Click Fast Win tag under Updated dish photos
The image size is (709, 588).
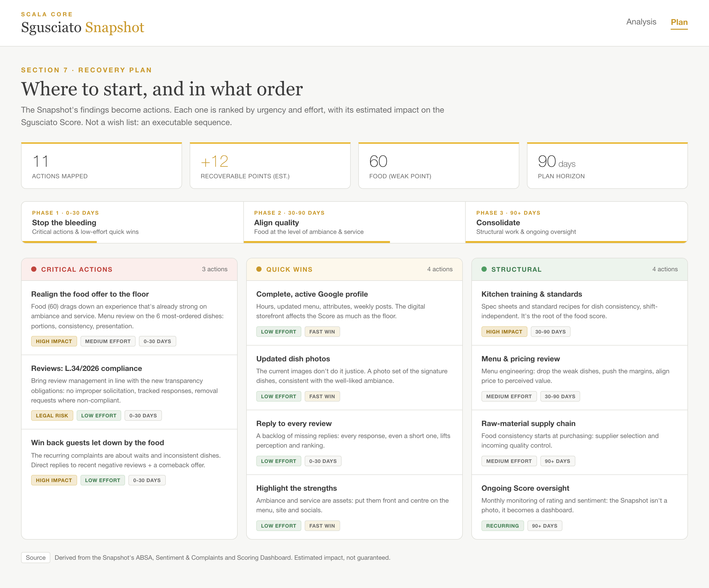click(322, 397)
